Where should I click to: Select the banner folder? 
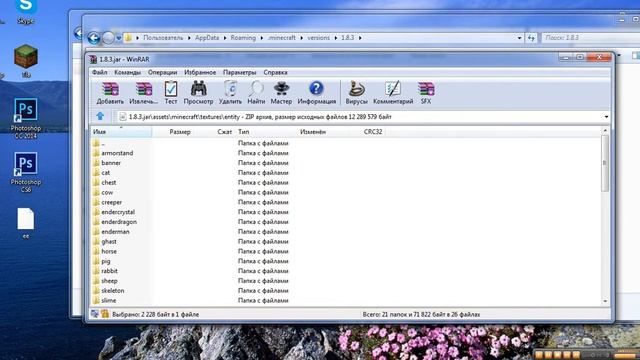click(x=111, y=163)
